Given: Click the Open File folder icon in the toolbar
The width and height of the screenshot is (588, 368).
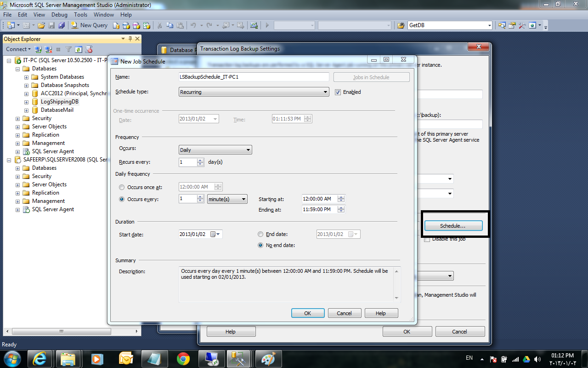Looking at the screenshot, I should 41,25.
